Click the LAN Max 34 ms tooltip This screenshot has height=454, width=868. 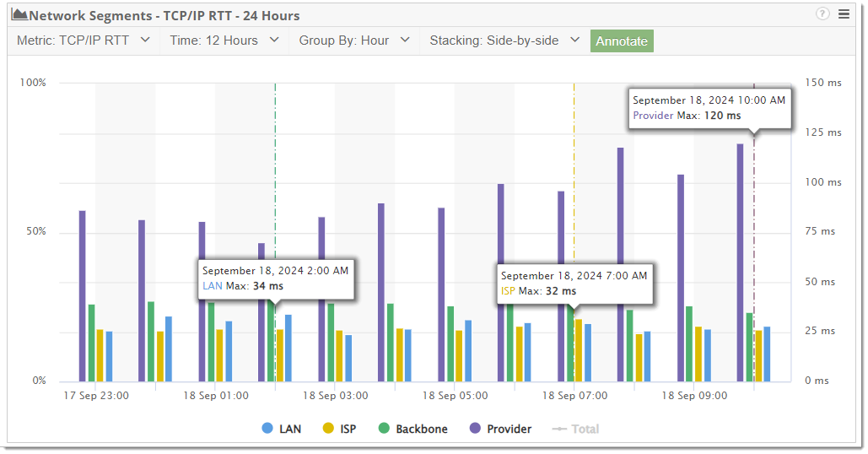click(276, 278)
